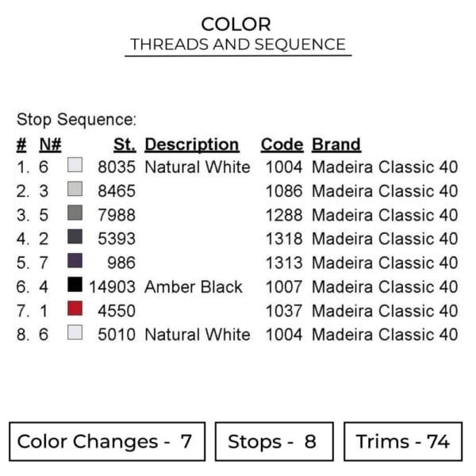Click the Description column header
The image size is (476, 476).
tap(192, 144)
